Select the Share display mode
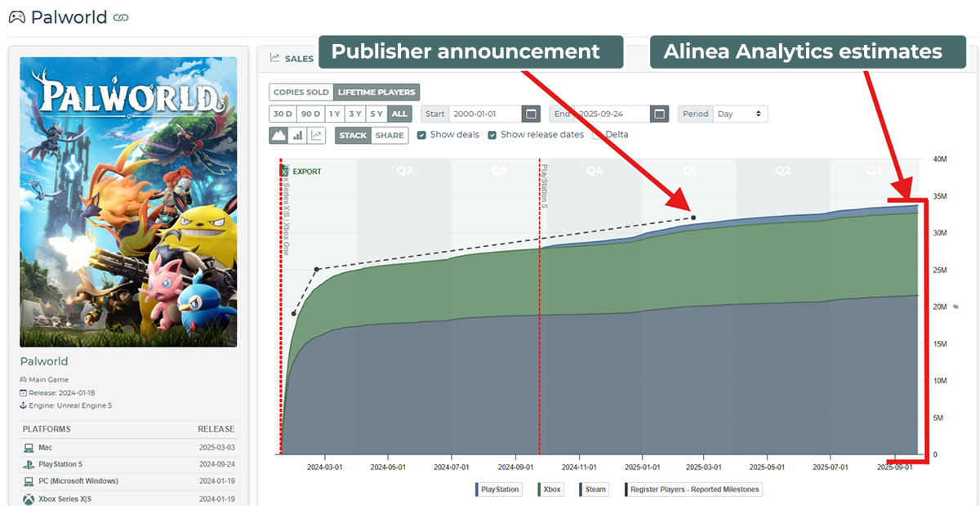 [x=390, y=135]
